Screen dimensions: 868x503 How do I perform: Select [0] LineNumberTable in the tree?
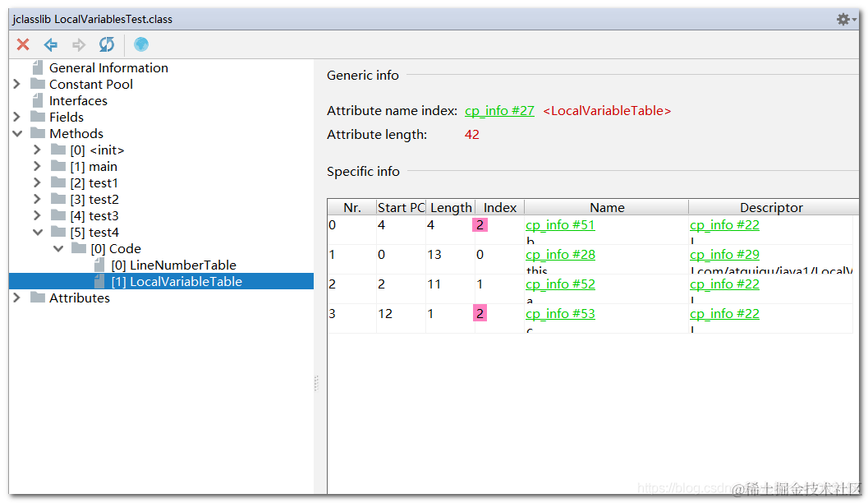pyautogui.click(x=173, y=265)
